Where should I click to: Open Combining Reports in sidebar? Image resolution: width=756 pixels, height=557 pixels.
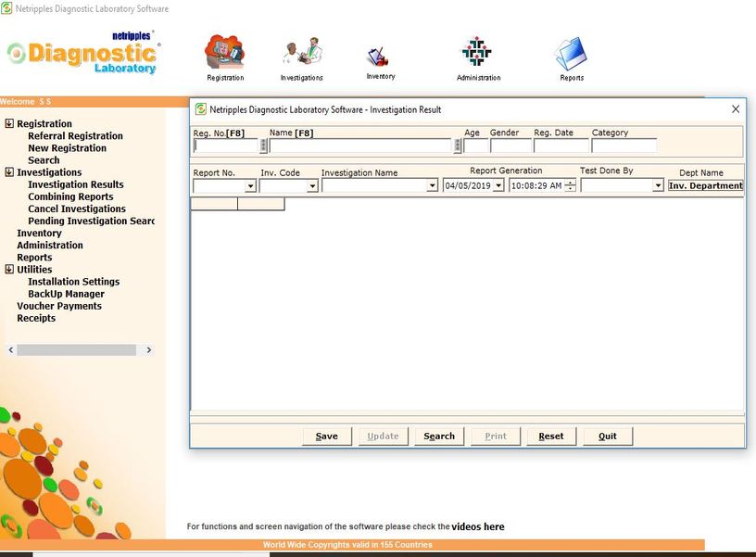[x=70, y=196]
